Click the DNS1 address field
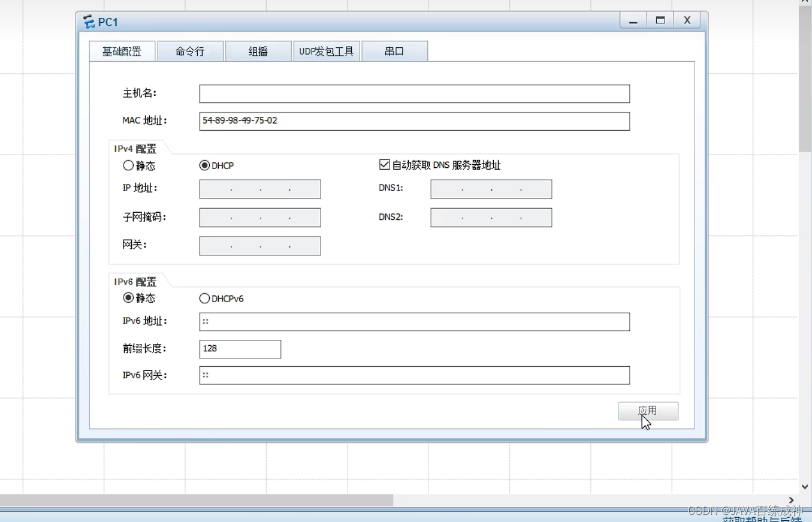This screenshot has height=522, width=812. pyautogui.click(x=491, y=189)
